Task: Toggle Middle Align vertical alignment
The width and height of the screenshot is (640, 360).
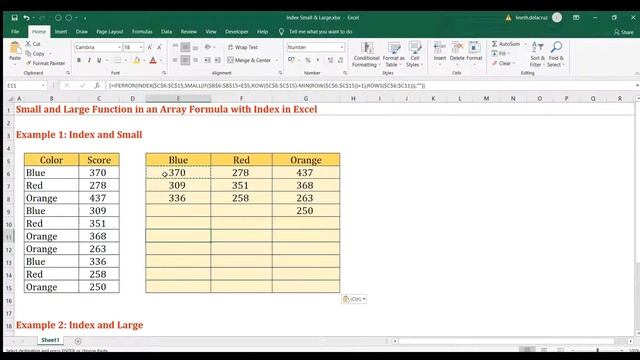Action: point(185,47)
